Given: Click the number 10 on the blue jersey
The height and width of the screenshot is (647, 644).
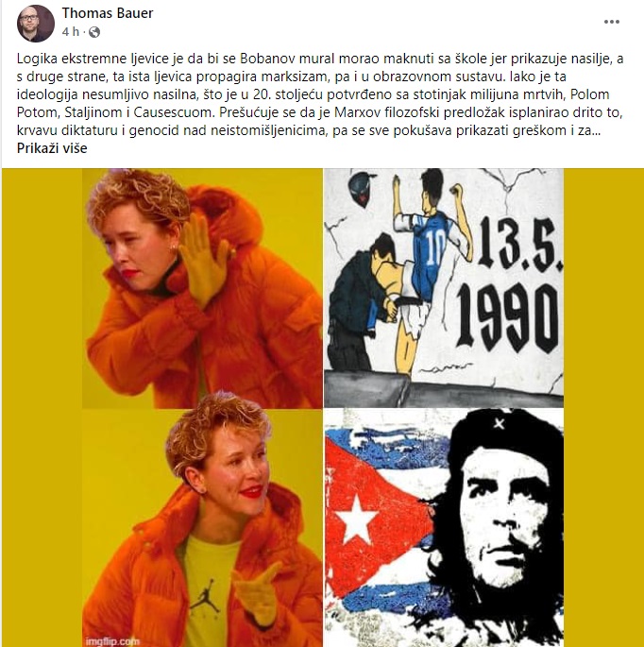Looking at the screenshot, I should pos(435,247).
